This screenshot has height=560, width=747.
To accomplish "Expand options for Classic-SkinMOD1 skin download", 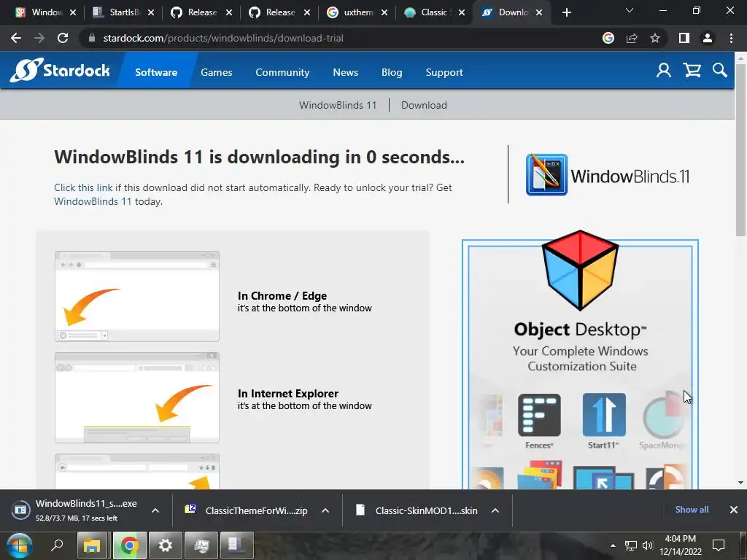I will click(x=495, y=510).
